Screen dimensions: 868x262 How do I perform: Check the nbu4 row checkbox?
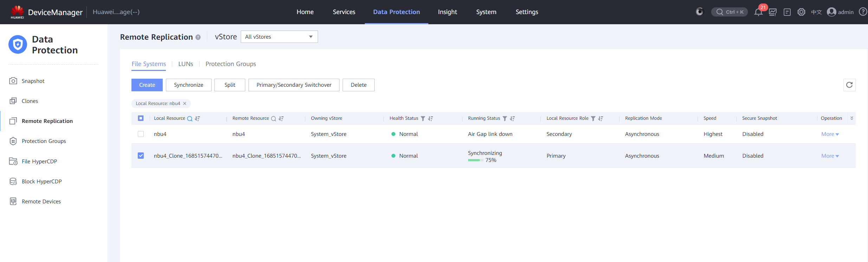pyautogui.click(x=141, y=134)
